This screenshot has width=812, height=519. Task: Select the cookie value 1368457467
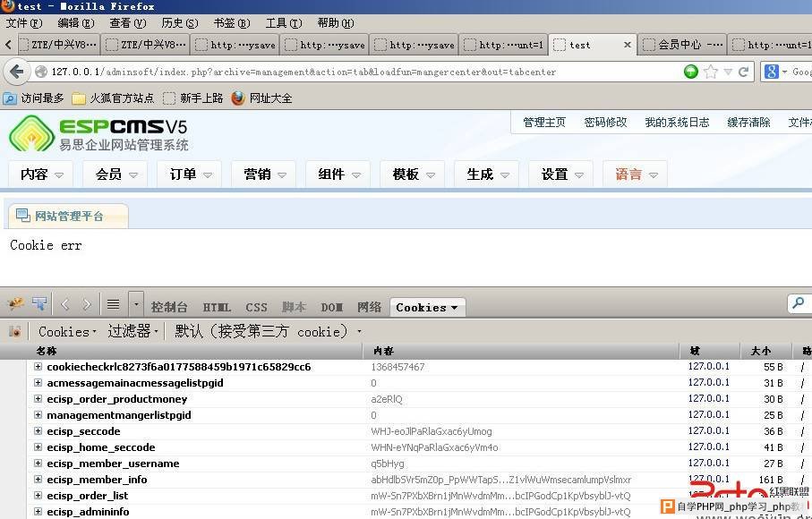(397, 367)
